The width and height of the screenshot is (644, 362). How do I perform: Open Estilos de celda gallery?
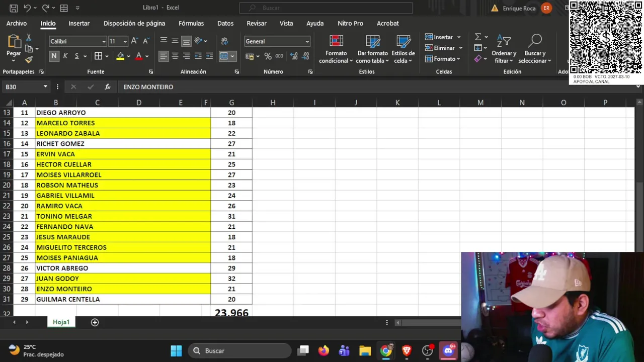tap(403, 49)
